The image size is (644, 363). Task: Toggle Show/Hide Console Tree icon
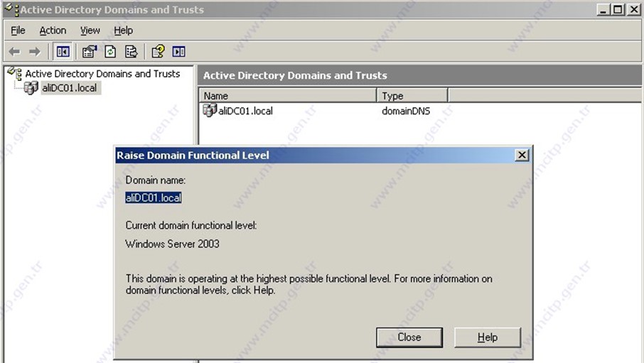63,52
